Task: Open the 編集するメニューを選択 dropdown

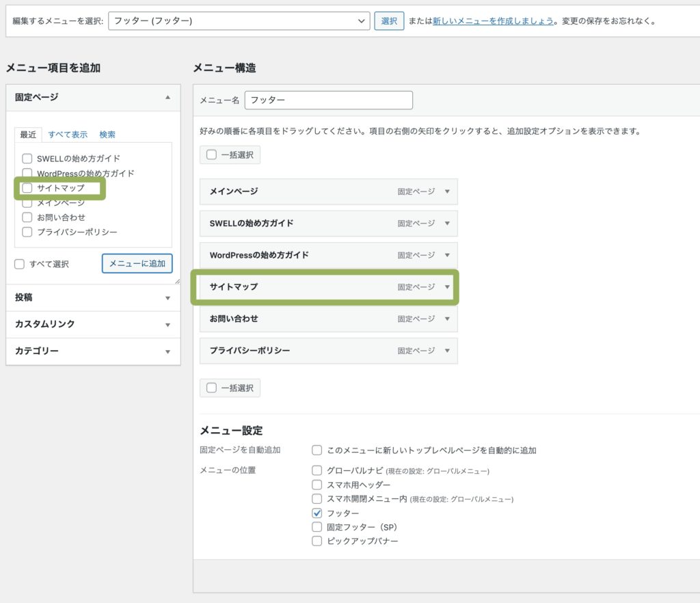Action: (x=239, y=21)
